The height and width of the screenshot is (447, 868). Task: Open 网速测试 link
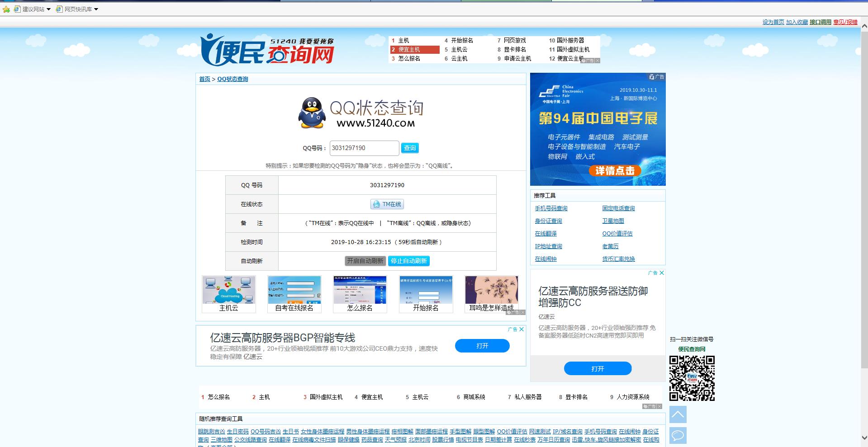click(x=540, y=432)
